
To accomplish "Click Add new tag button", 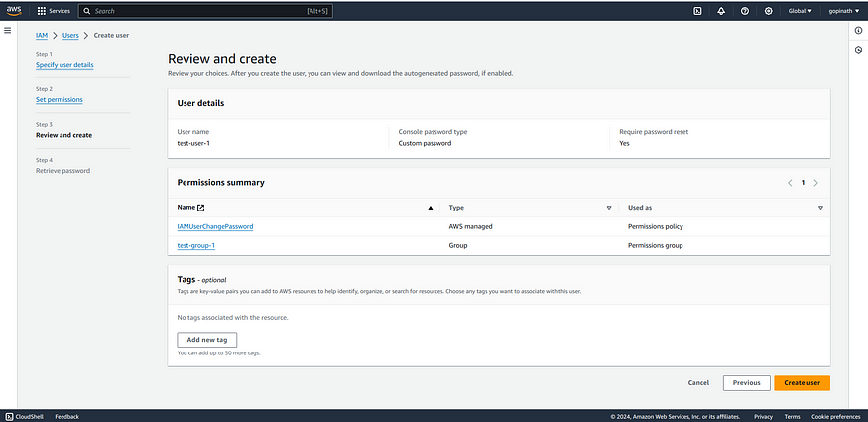I will tap(207, 340).
